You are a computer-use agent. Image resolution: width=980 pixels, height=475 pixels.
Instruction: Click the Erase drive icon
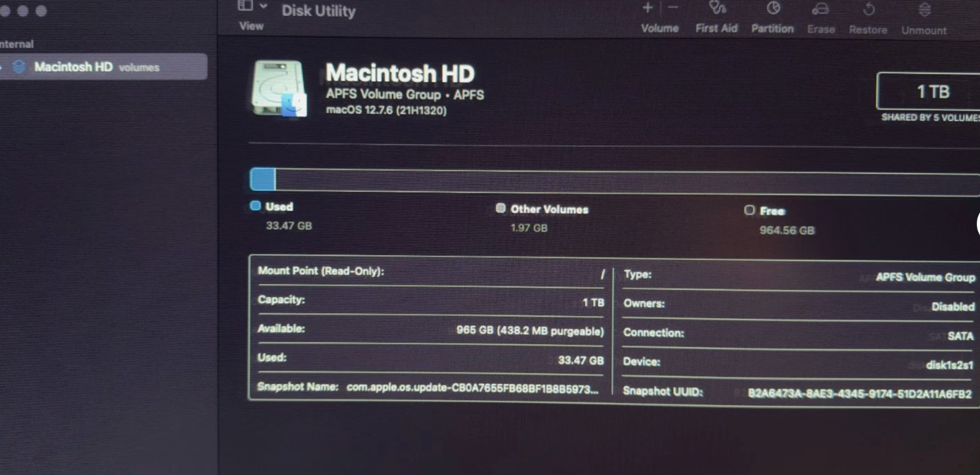click(x=820, y=9)
